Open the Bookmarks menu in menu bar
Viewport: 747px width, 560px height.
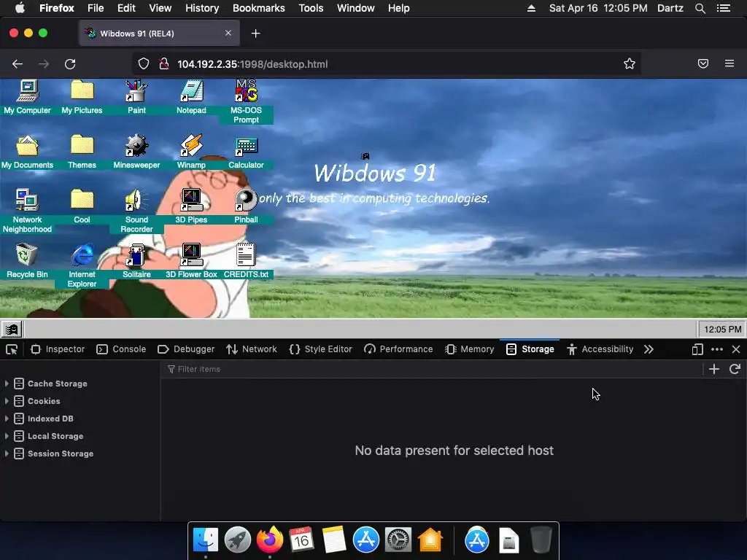coord(259,8)
